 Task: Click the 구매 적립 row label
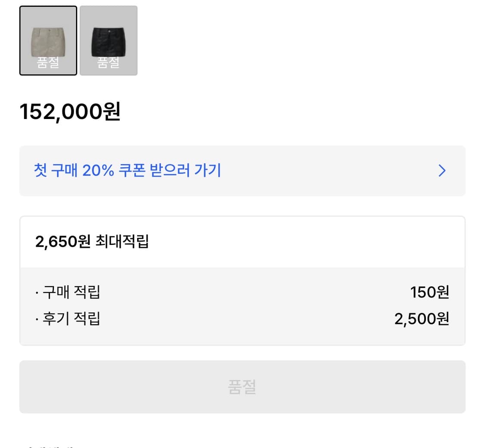[71, 292]
